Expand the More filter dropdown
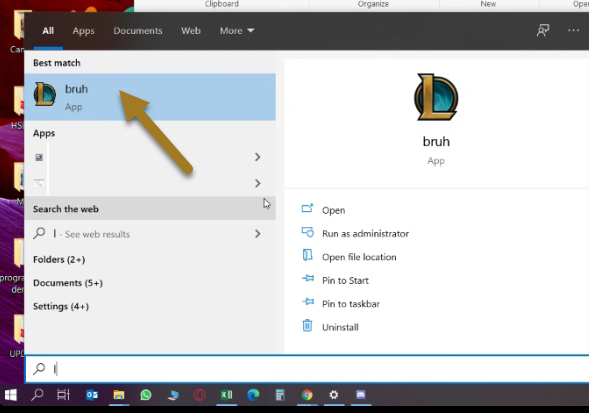 click(x=237, y=31)
